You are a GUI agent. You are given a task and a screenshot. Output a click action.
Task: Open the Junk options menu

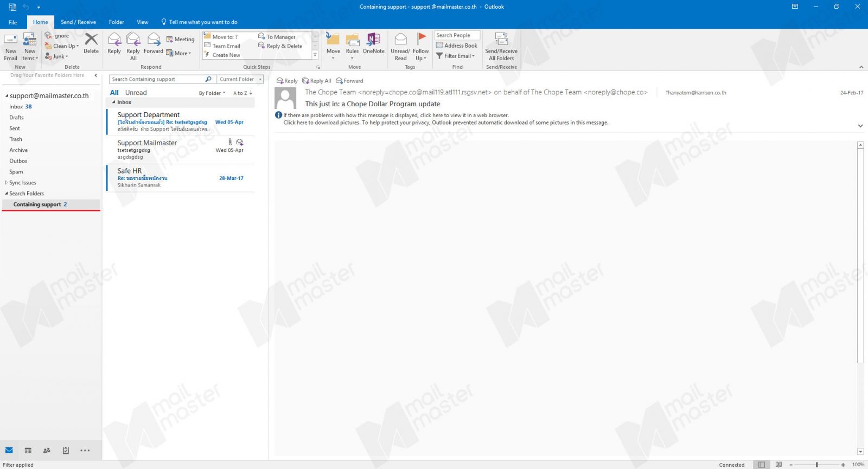pyautogui.click(x=56, y=56)
